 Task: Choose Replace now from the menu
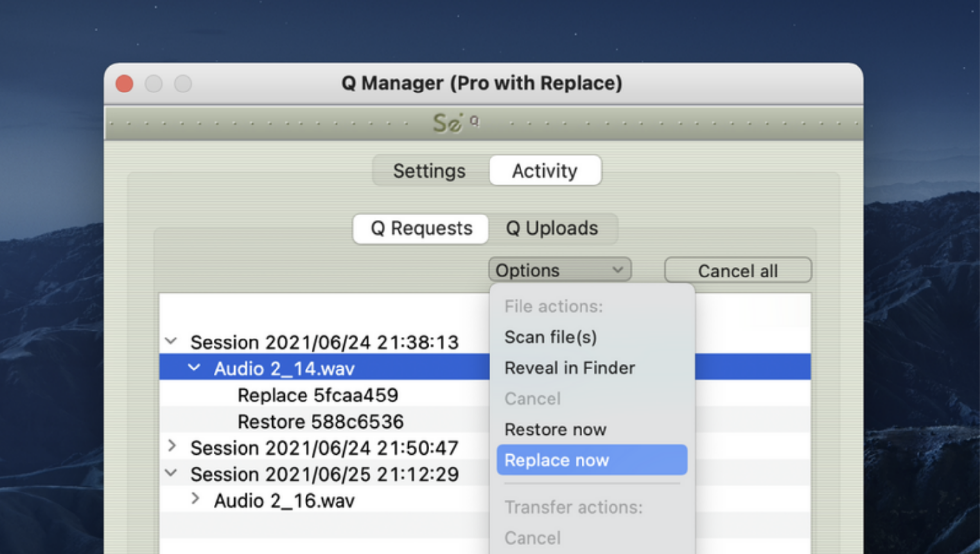click(592, 460)
